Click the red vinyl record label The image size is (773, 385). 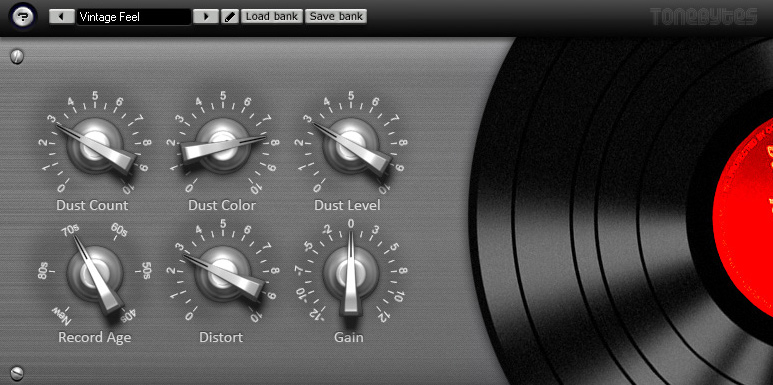click(743, 216)
